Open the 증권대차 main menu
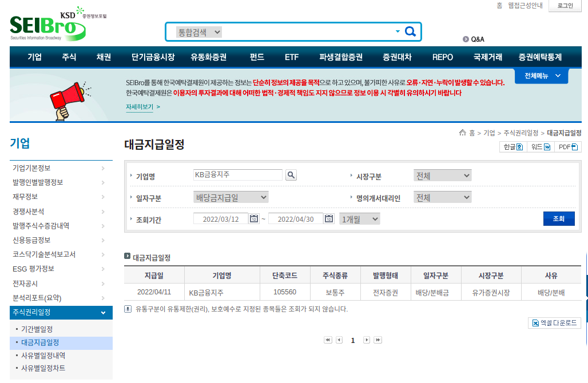 (397, 57)
